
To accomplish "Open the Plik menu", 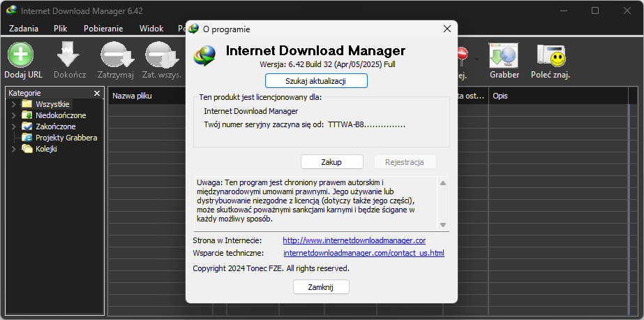I will 61,29.
